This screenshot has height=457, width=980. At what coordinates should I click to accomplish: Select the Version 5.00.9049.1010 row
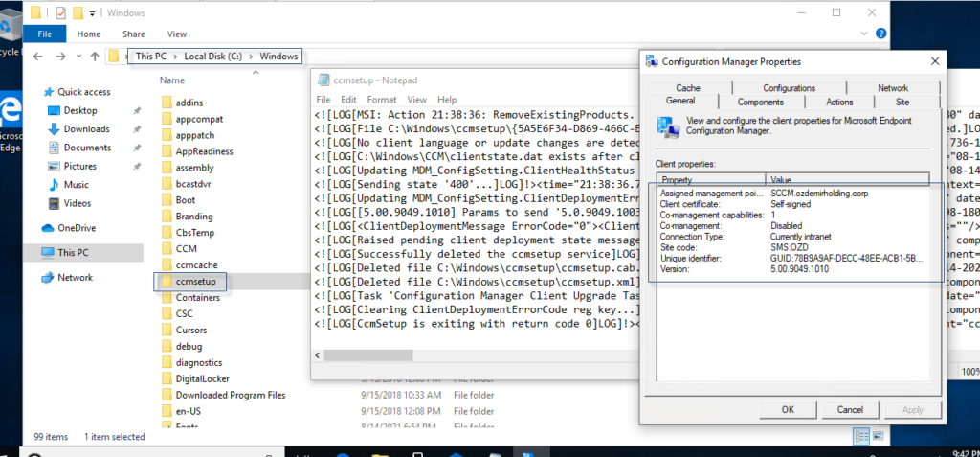793,269
